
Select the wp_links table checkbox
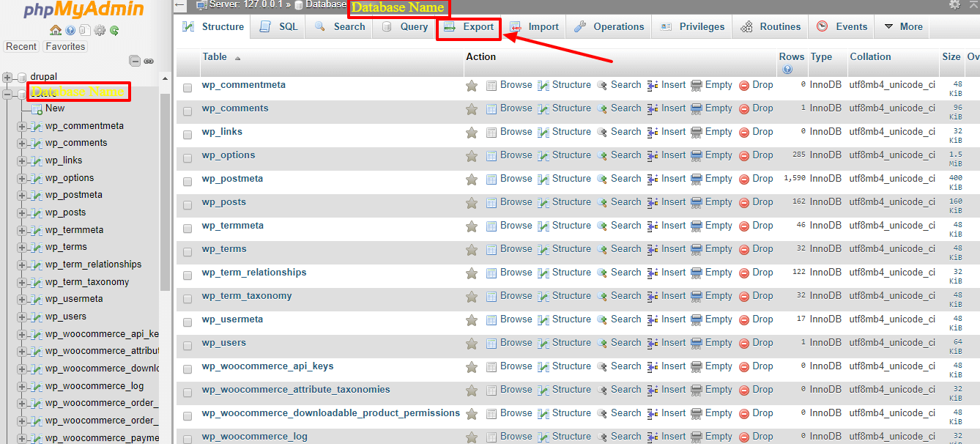[188, 135]
